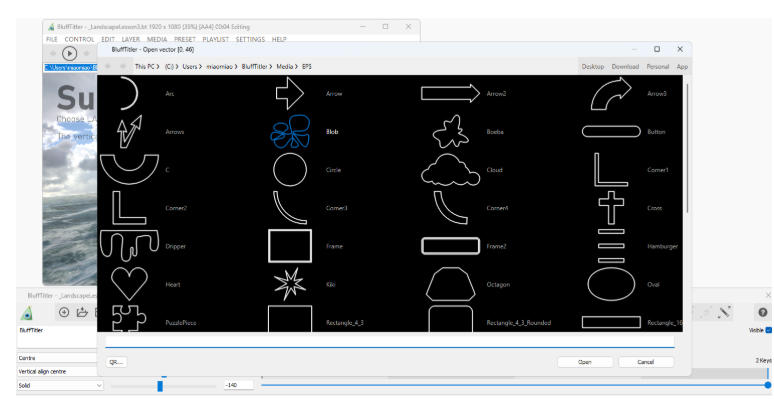Click the Open button in dialog
The image size is (774, 399).
click(x=585, y=362)
